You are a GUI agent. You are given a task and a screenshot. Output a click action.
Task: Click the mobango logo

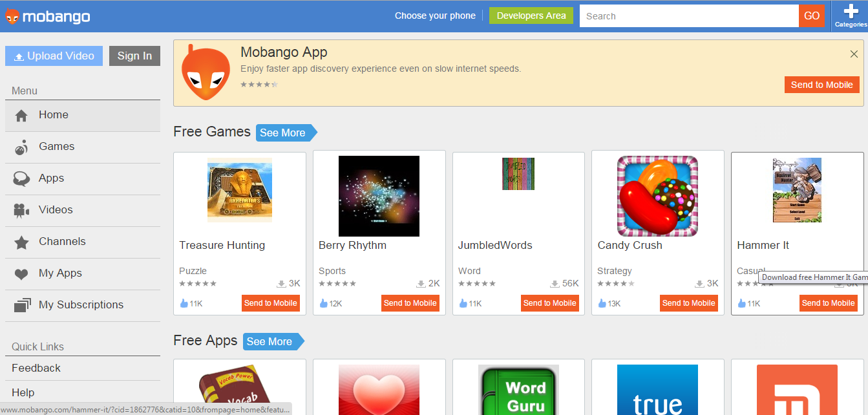[48, 16]
